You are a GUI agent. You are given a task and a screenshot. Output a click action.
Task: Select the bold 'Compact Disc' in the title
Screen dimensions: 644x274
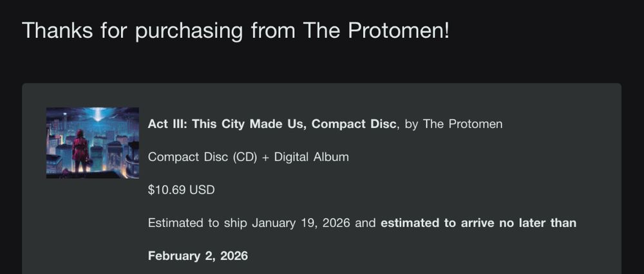pyautogui.click(x=354, y=124)
